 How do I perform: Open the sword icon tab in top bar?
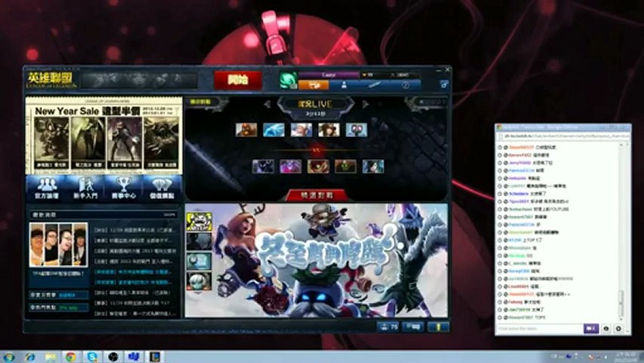point(375,85)
